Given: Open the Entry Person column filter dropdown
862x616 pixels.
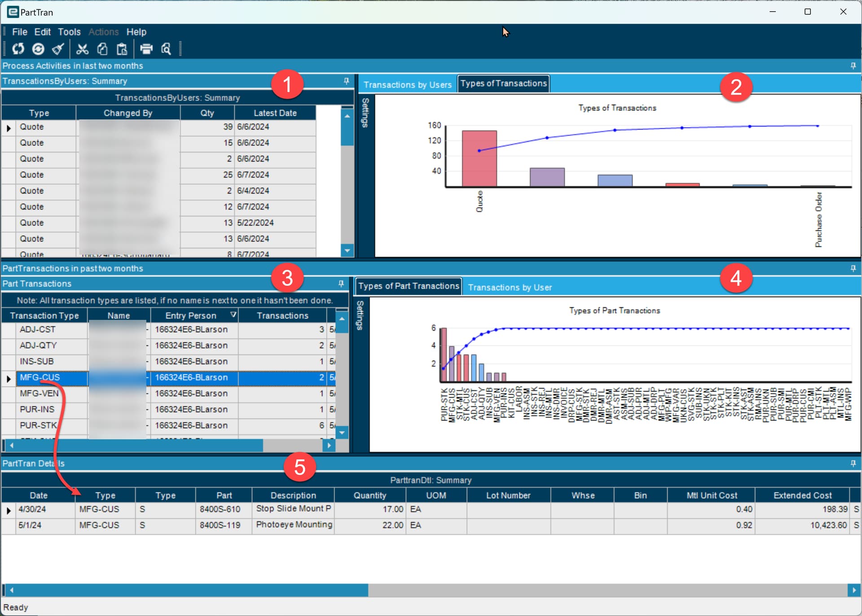Looking at the screenshot, I should coord(233,315).
